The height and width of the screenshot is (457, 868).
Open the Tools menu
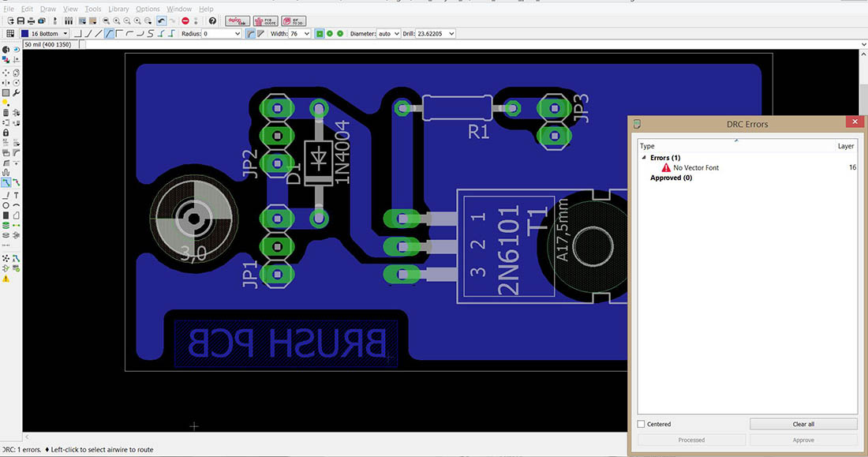point(92,9)
